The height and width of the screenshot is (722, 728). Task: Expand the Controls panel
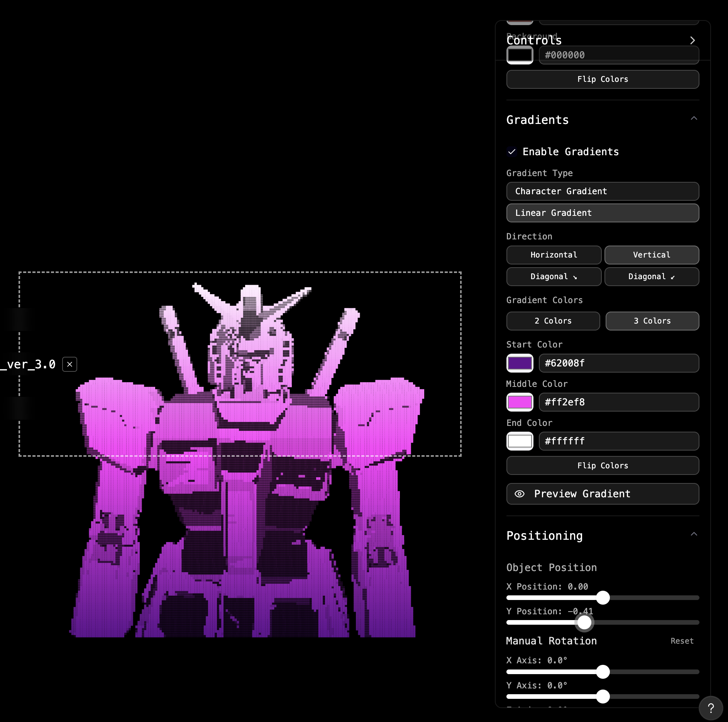(693, 40)
